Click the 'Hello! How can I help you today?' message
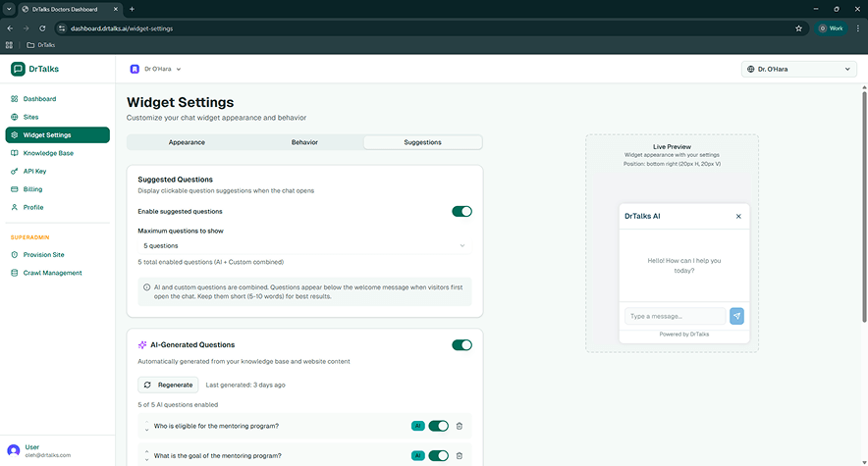868x466 pixels. tap(684, 266)
